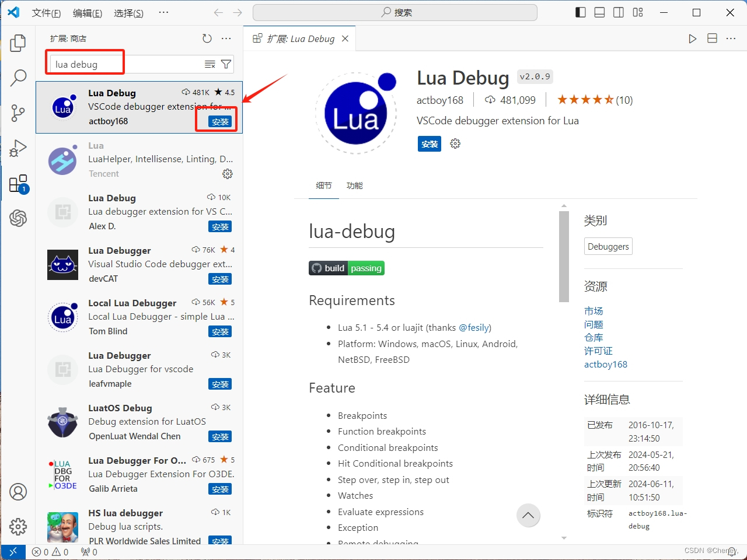Open the 编辑(E) menu

point(88,13)
